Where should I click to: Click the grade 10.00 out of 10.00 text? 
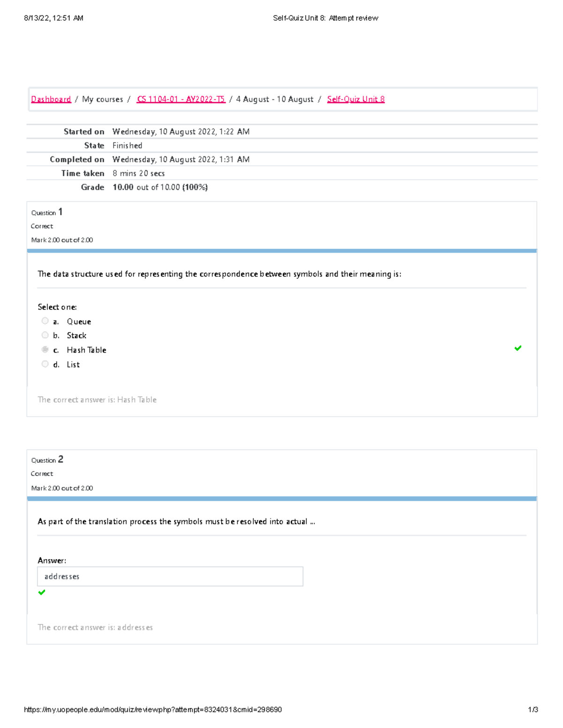(x=160, y=188)
